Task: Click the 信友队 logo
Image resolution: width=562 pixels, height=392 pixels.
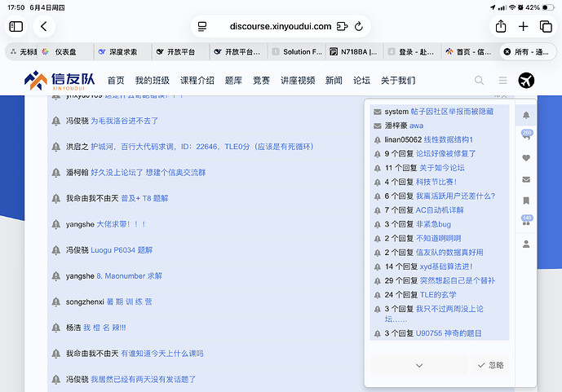Action: (x=60, y=81)
